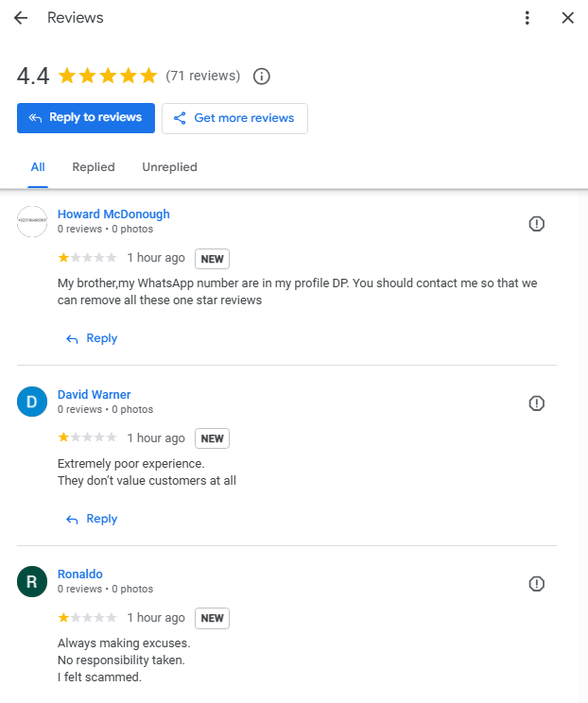Click Ronaldo's green R avatar
Screen dimensions: 588x703
pyautogui.click(x=32, y=581)
